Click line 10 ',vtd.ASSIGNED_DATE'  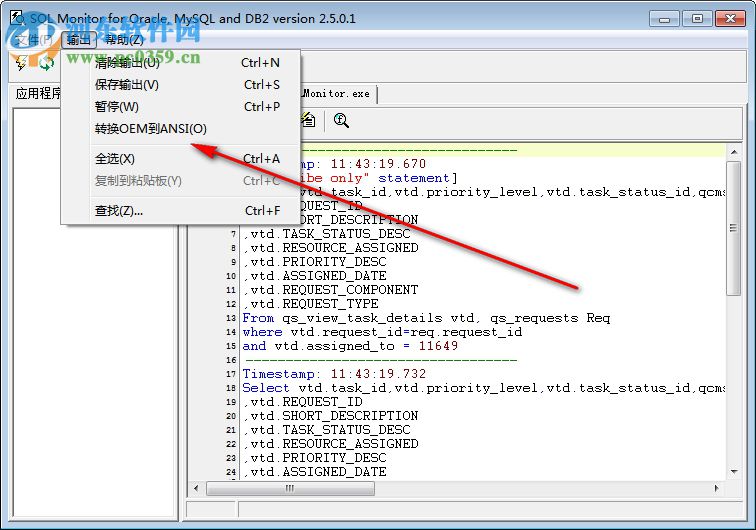click(x=314, y=276)
